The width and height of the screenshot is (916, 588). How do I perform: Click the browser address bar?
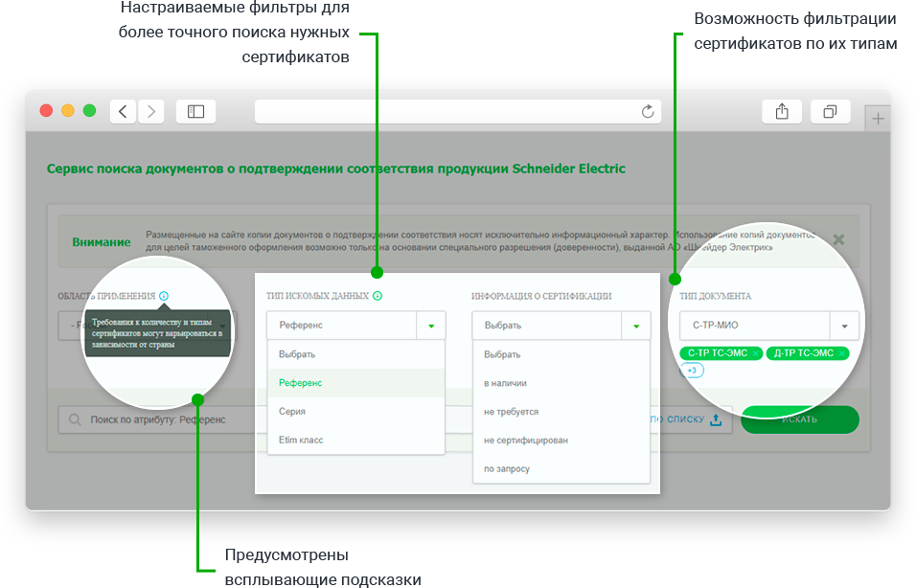457,111
